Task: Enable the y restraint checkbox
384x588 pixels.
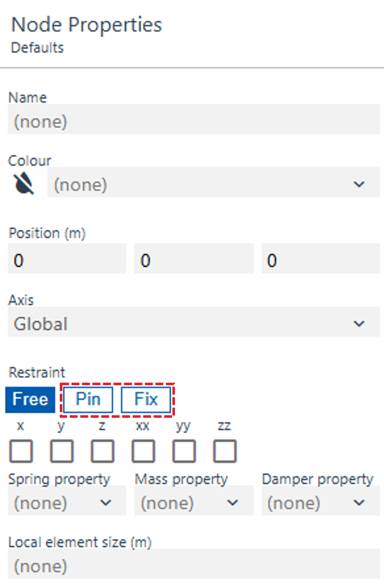Action: pyautogui.click(x=62, y=451)
